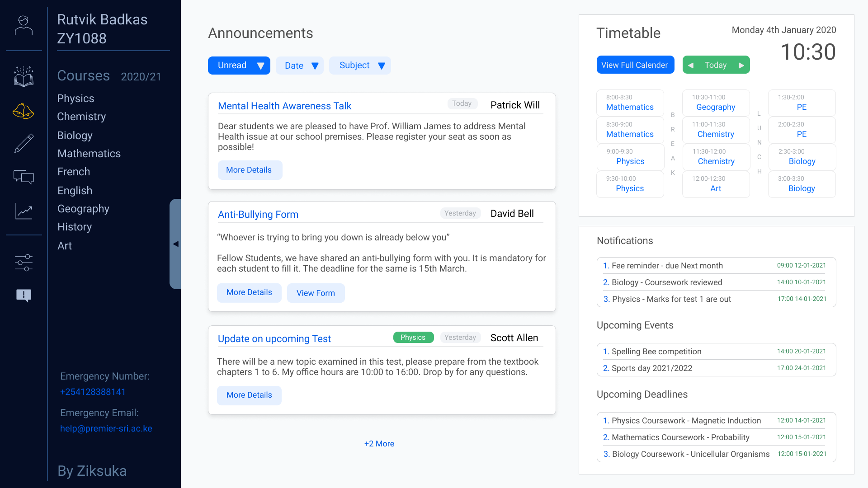Click the +2 More link
868x488 pixels.
(379, 444)
